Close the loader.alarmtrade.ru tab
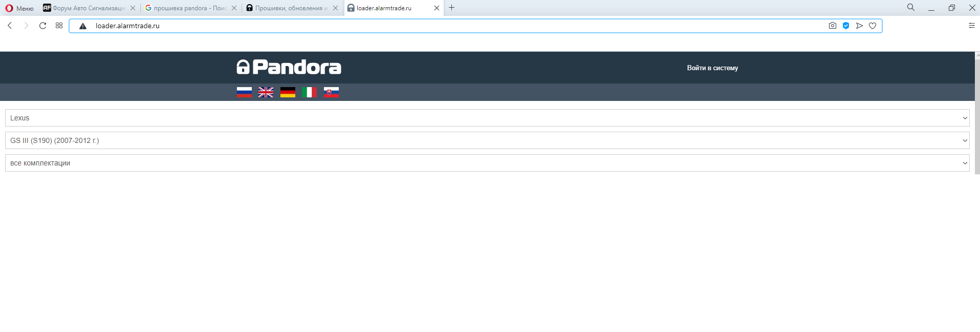Viewport: 980px width, 332px height. pos(437,8)
